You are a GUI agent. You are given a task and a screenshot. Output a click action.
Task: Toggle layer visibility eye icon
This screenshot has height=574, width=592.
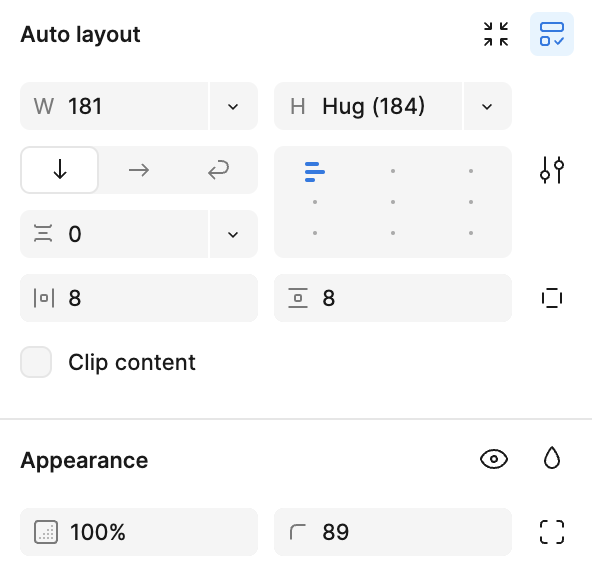coord(494,459)
